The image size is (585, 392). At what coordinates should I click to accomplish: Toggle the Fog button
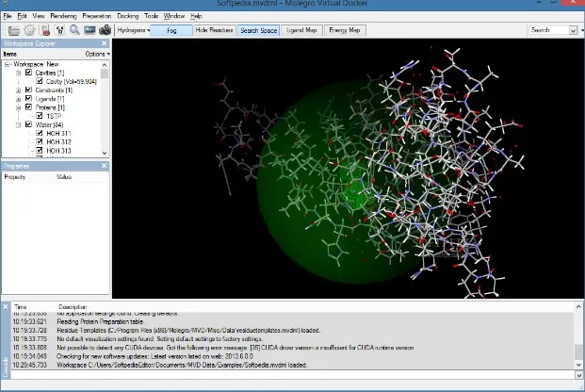171,30
